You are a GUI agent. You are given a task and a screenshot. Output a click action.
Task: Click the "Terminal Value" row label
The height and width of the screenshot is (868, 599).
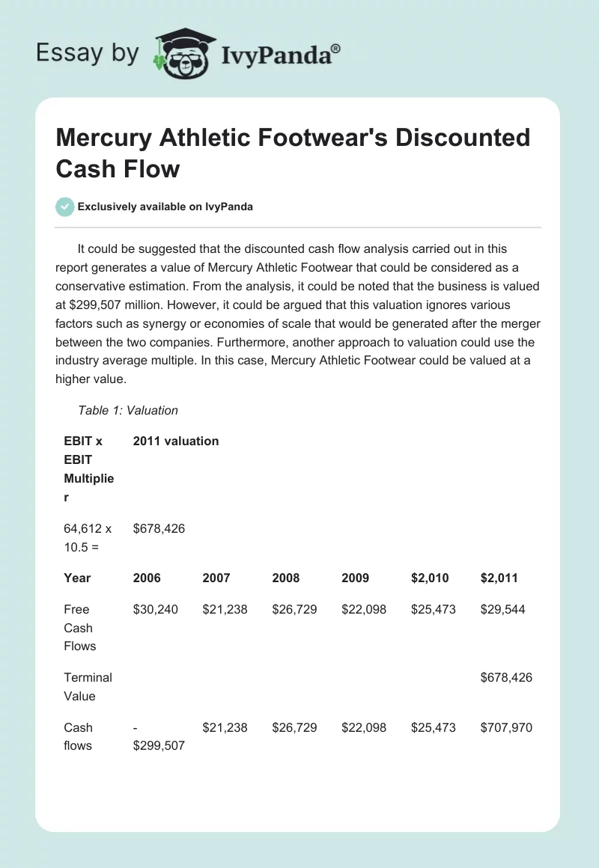[x=88, y=686]
